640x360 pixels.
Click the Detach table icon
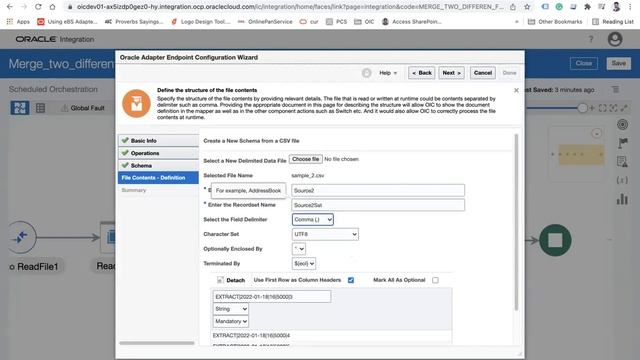220,280
